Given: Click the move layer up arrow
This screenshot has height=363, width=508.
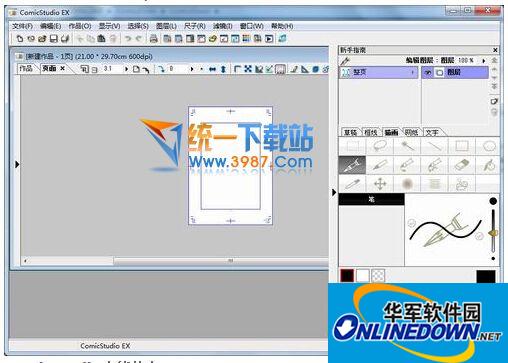Looking at the screenshot, I should pos(494,70).
